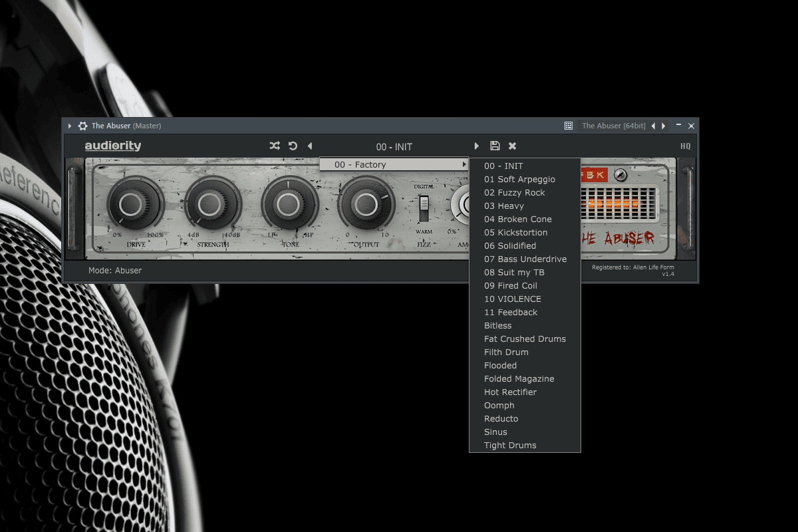Screen dimensions: 798x532
Task: Pick the 06 Solidified preset
Action: (x=525, y=245)
